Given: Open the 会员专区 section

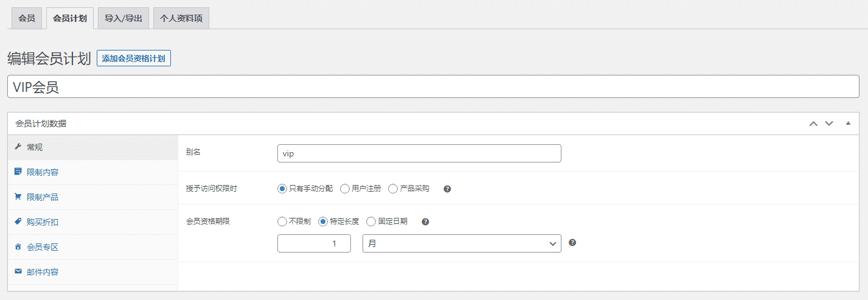Looking at the screenshot, I should coord(92,247).
